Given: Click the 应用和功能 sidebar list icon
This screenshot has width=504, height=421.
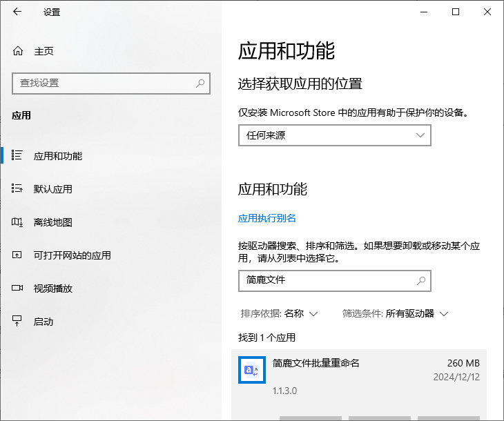Looking at the screenshot, I should click(17, 155).
